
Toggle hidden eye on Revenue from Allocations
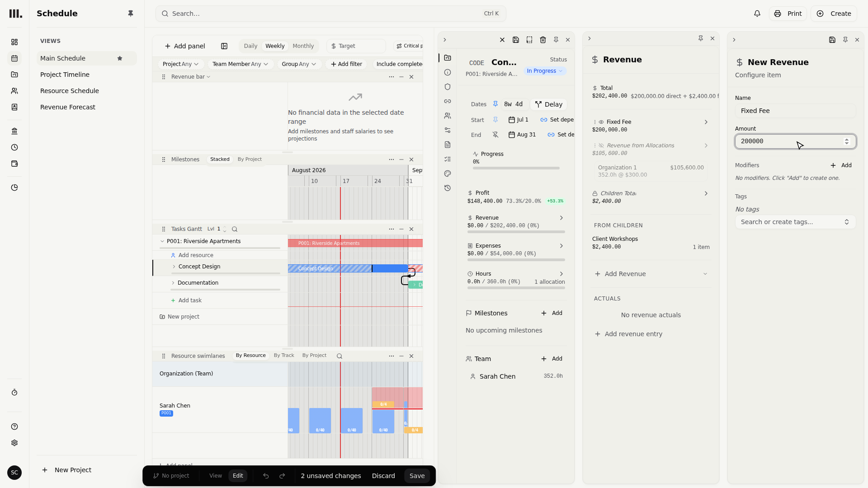(601, 145)
